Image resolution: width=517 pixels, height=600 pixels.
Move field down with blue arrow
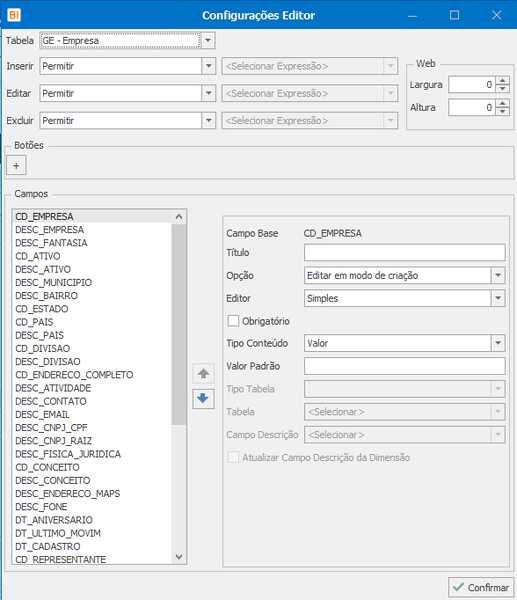point(203,399)
